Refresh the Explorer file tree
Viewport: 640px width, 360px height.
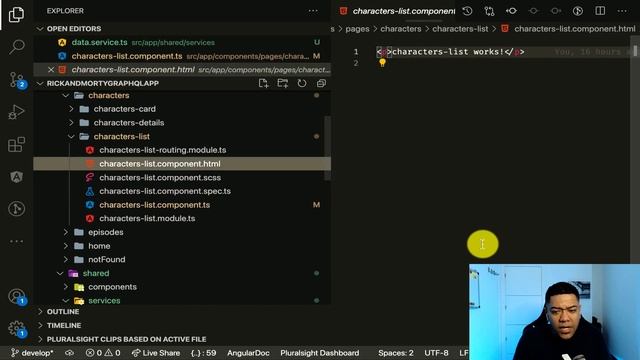pos(302,83)
